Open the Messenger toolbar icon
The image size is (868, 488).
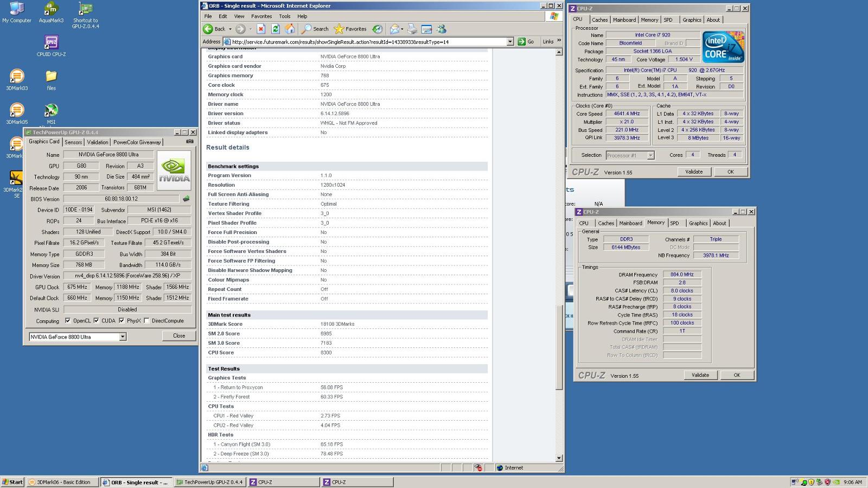pyautogui.click(x=442, y=29)
